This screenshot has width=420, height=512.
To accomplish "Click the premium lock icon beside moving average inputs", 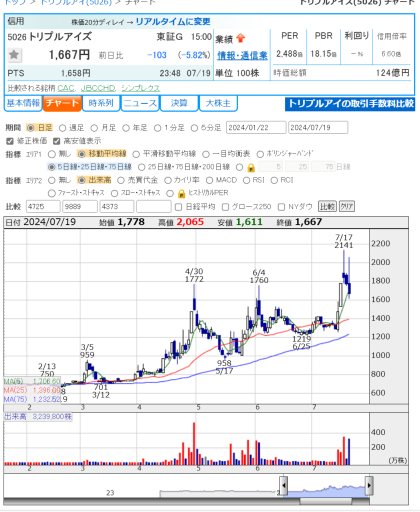I will click(x=251, y=167).
